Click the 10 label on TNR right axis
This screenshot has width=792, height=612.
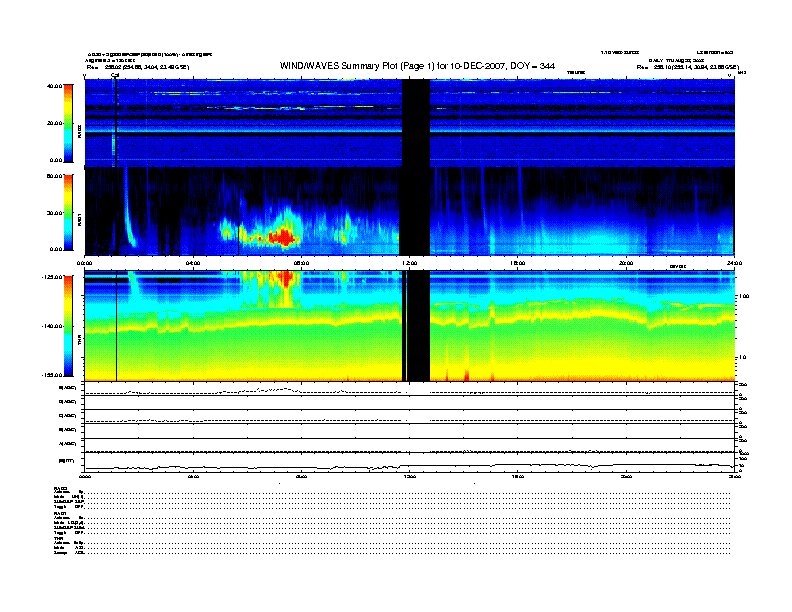pos(742,358)
